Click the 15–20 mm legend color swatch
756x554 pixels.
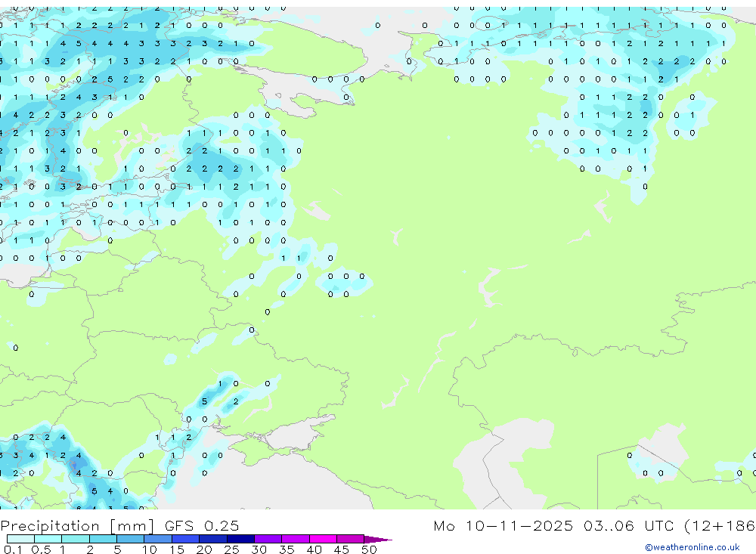[x=185, y=539]
